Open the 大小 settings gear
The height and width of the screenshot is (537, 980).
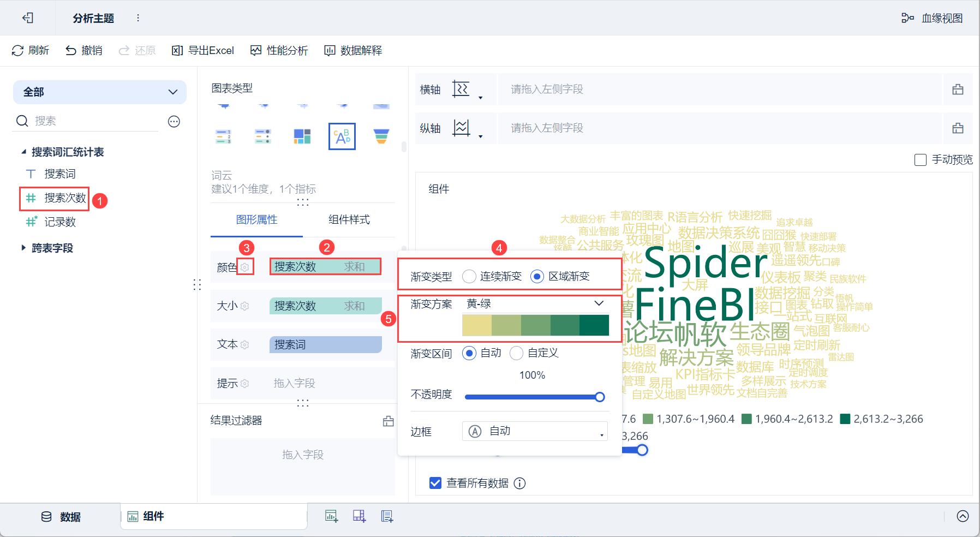pos(244,306)
